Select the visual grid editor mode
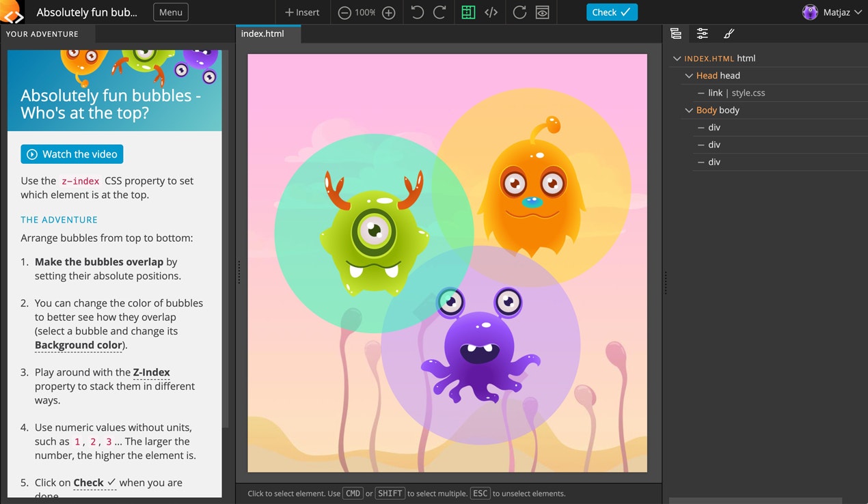The height and width of the screenshot is (504, 868). click(467, 12)
